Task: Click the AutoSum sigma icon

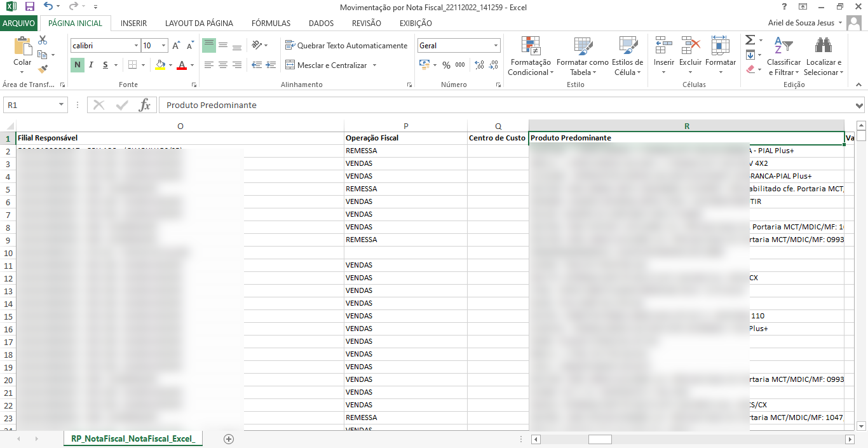Action: (750, 40)
